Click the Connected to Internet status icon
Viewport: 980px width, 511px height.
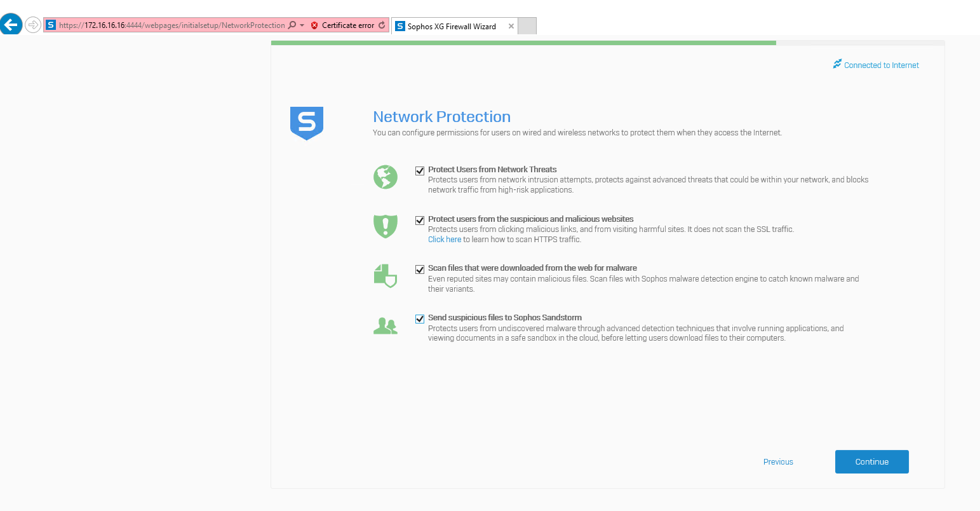pyautogui.click(x=837, y=64)
